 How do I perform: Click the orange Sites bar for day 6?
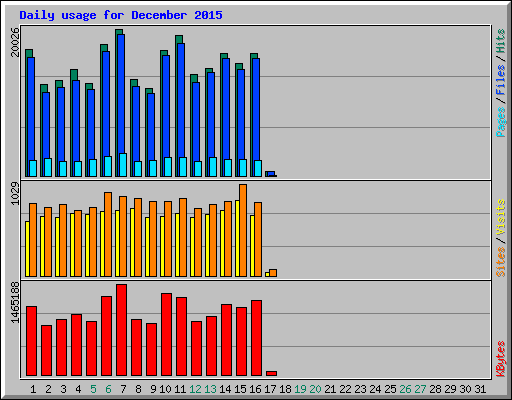click(108, 235)
